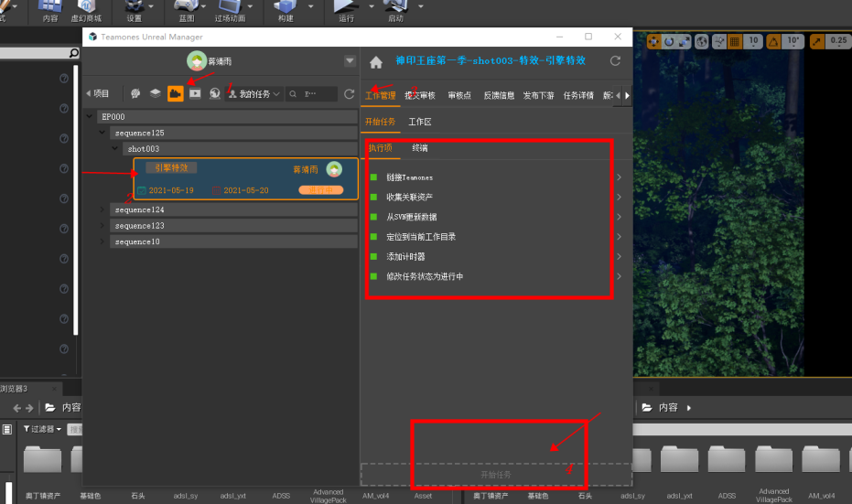This screenshot has width=852, height=504.
Task: Open the user dropdown arrow beside avatar
Action: click(x=350, y=60)
